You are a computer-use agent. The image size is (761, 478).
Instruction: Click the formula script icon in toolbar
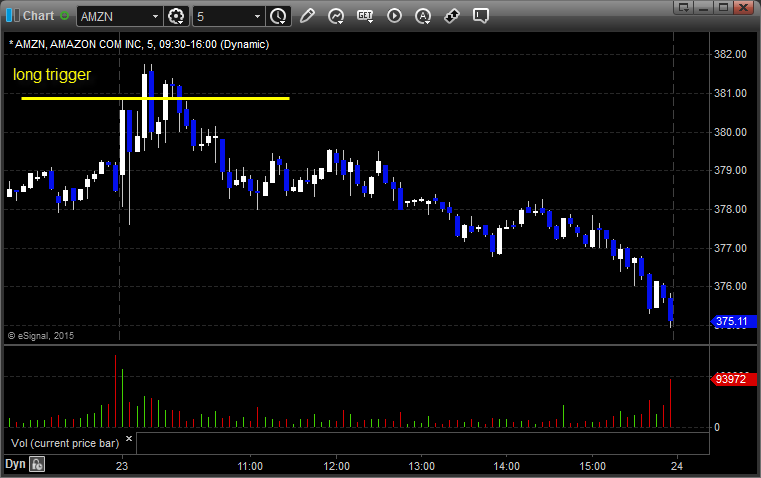click(365, 16)
